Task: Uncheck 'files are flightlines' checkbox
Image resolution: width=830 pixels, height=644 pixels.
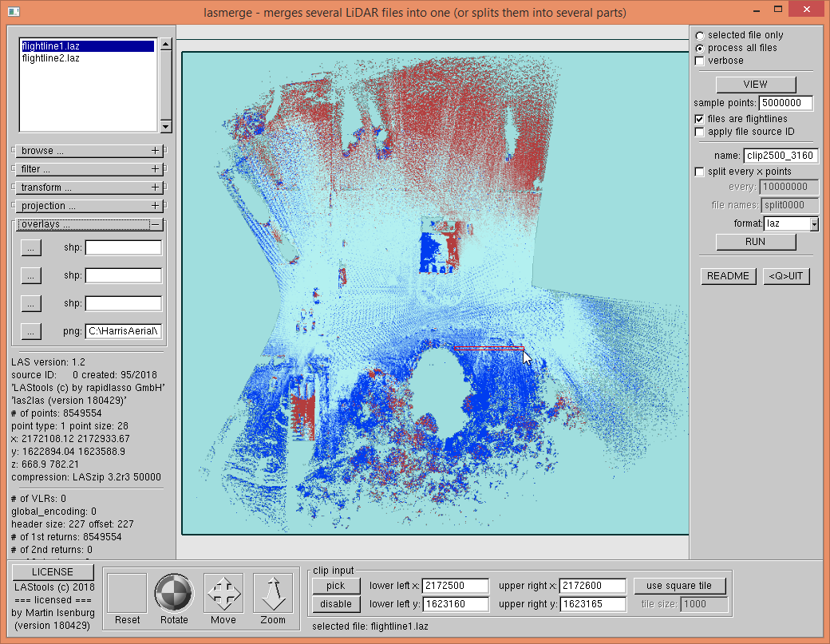Action: (700, 119)
